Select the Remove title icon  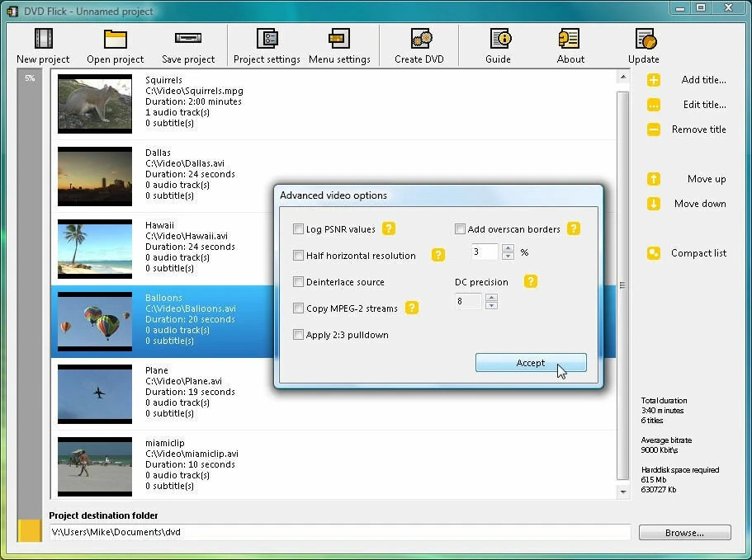(x=652, y=129)
